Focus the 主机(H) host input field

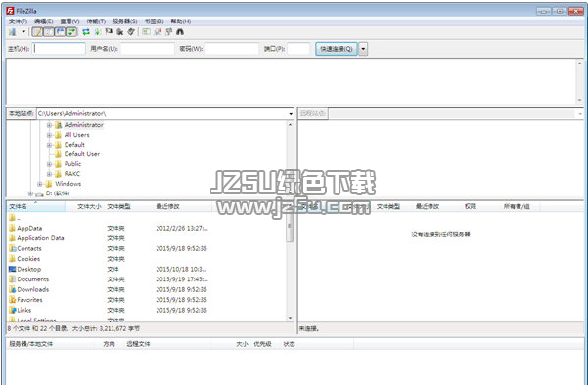click(x=60, y=49)
